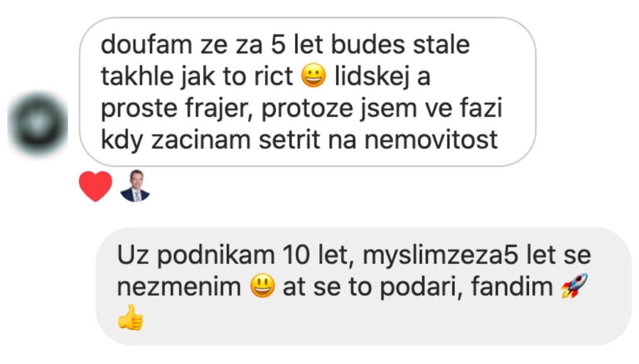Click the smiley emoji after 'nezmenim'
This screenshot has width=639, height=364.
coord(262,286)
